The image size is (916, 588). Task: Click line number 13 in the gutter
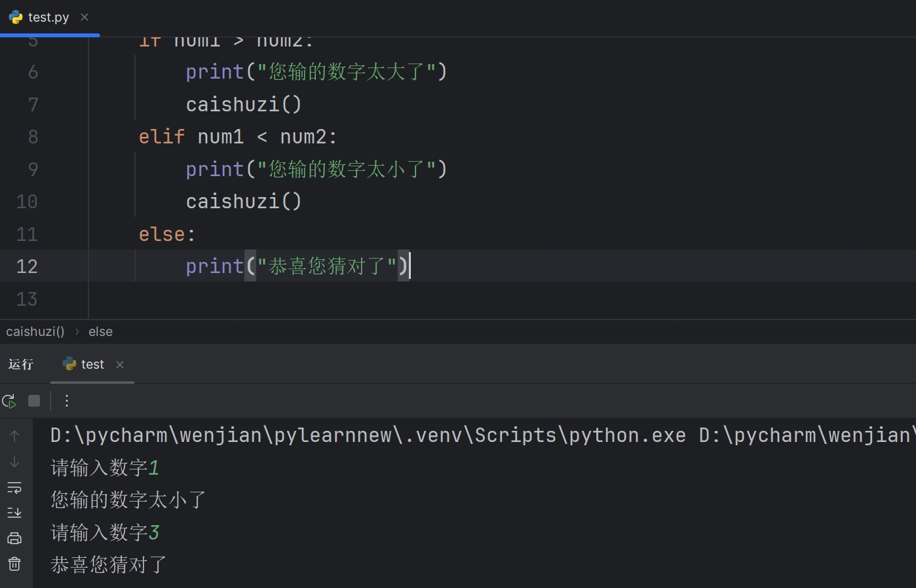(x=27, y=299)
